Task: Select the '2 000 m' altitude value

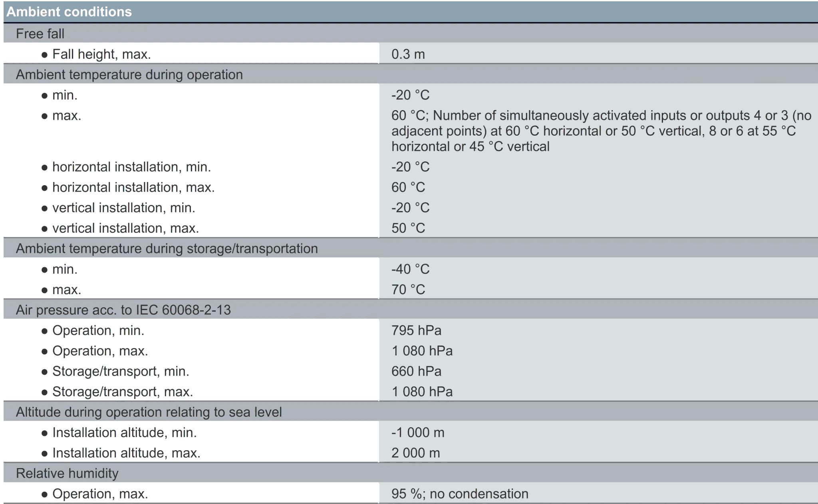Action: click(415, 453)
